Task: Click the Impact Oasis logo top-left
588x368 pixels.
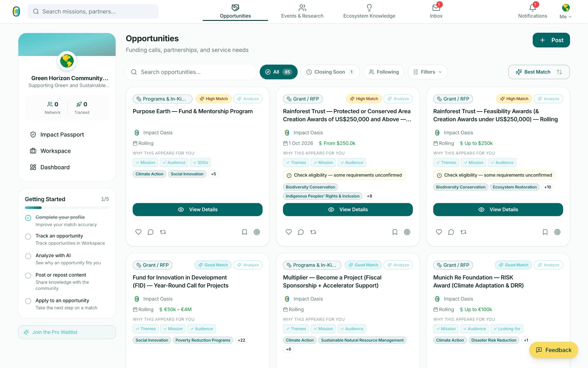Action: [16, 11]
